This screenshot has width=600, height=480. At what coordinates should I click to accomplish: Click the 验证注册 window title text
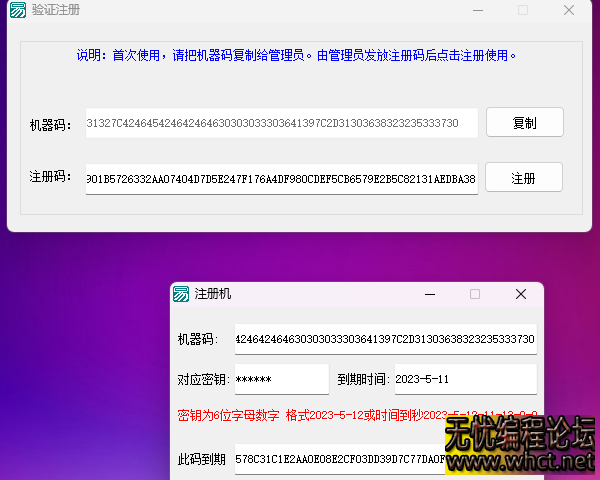pos(57,10)
